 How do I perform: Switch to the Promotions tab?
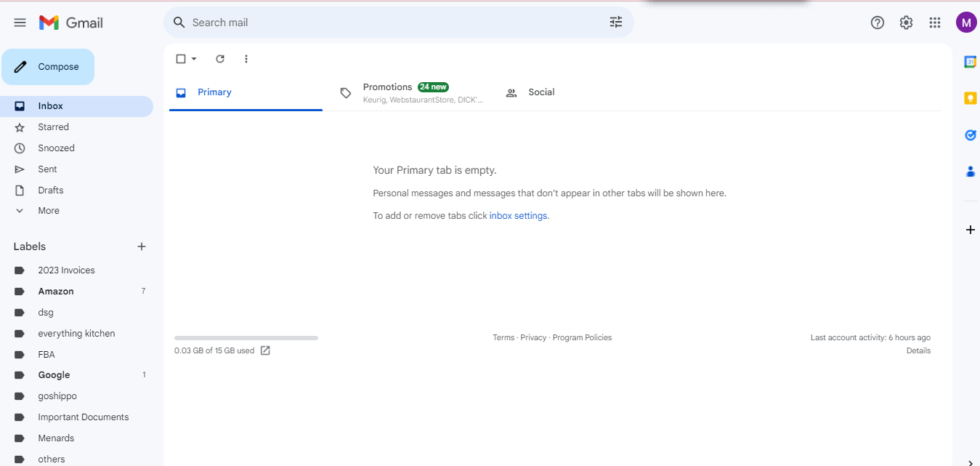411,92
